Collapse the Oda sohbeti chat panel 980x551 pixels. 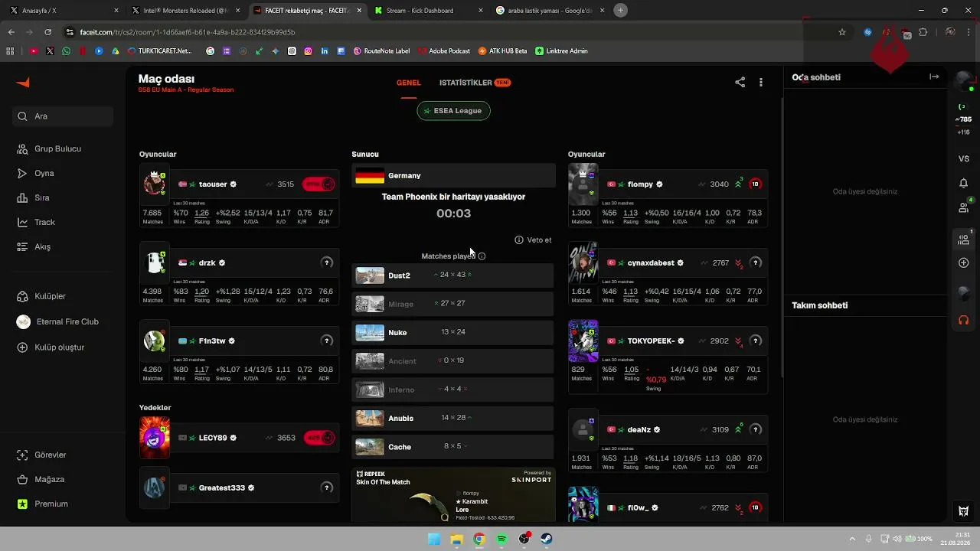click(934, 77)
